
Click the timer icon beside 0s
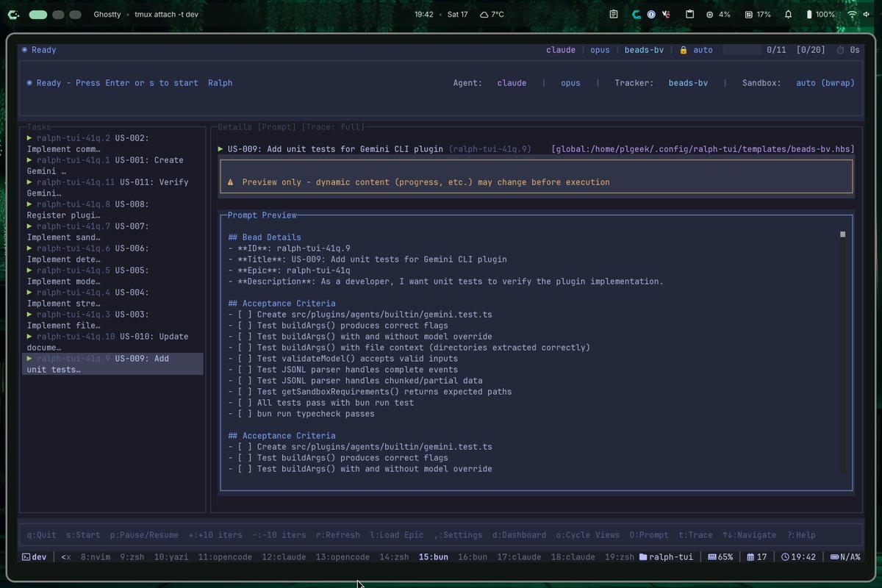coord(841,50)
